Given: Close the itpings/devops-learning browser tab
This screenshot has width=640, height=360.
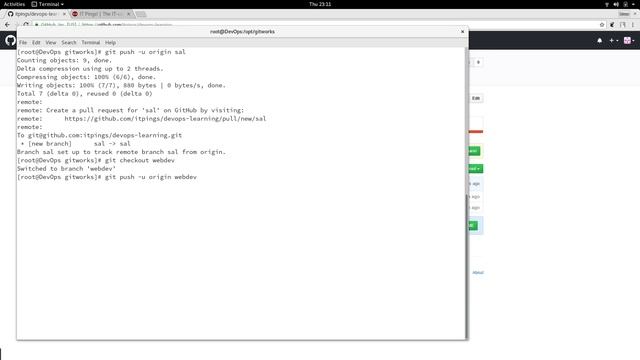Looking at the screenshot, I should click(64, 14).
